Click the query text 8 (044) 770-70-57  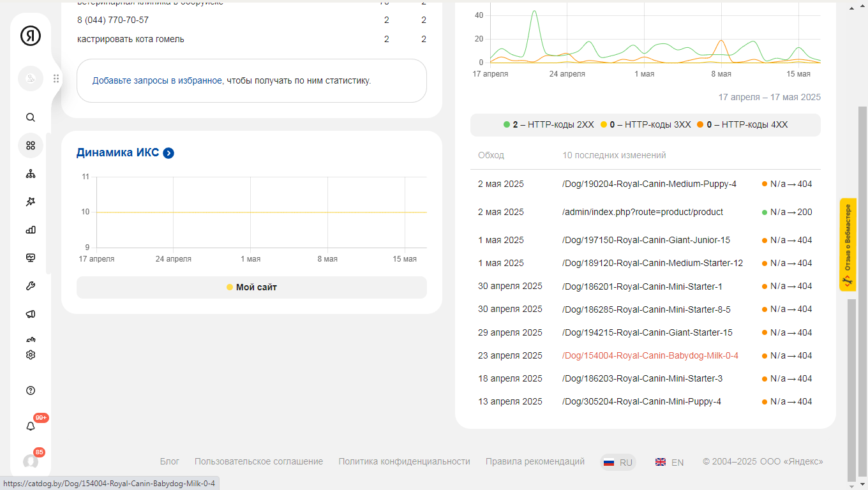tap(113, 20)
